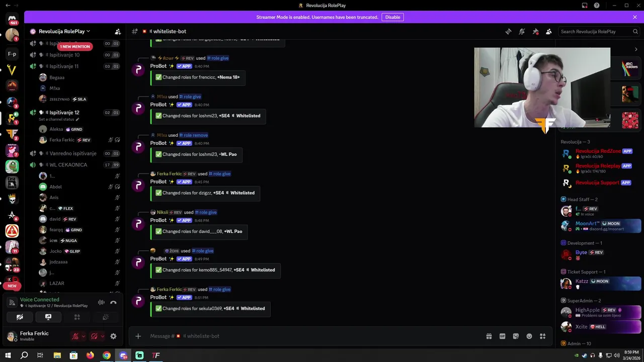This screenshot has height=362, width=644.
Task: Open Revolucija Support app member
Action: pos(601,183)
